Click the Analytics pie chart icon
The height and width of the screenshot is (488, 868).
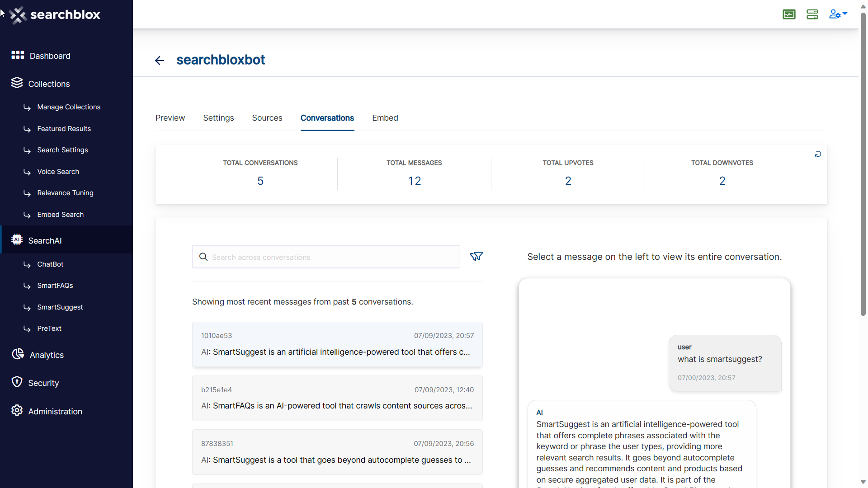click(18, 354)
